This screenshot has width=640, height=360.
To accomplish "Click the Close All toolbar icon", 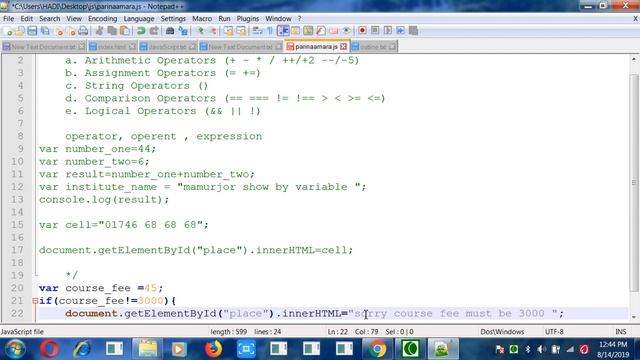I will (x=71, y=31).
